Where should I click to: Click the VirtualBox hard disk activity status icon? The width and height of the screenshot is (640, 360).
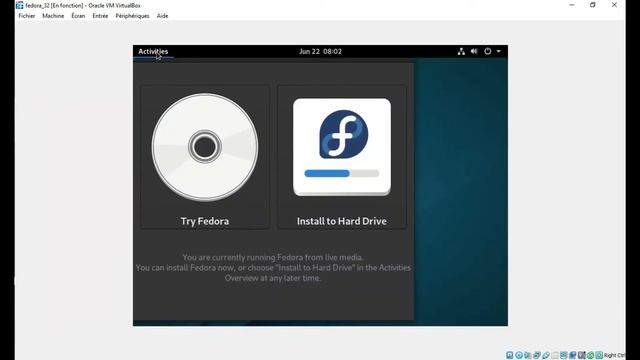point(509,355)
